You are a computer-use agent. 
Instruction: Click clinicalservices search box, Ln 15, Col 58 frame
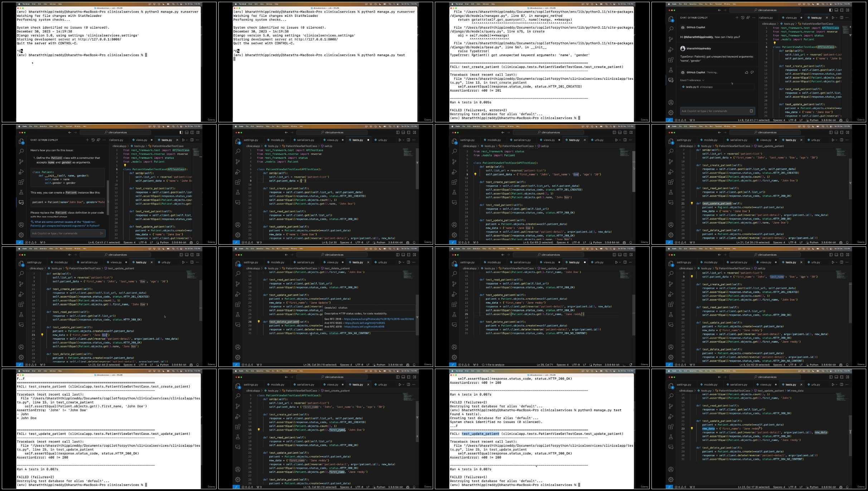pos(333,377)
